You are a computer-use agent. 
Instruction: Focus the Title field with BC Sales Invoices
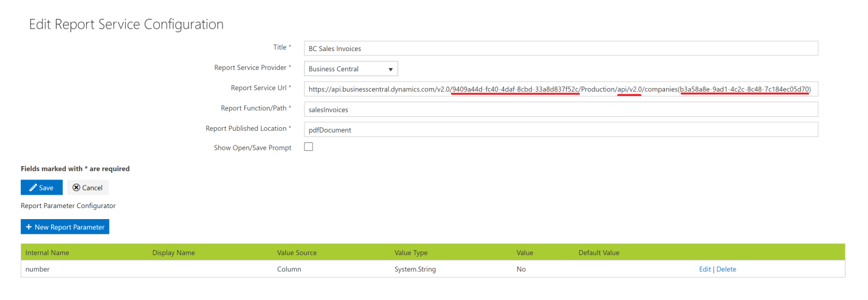pyautogui.click(x=560, y=49)
